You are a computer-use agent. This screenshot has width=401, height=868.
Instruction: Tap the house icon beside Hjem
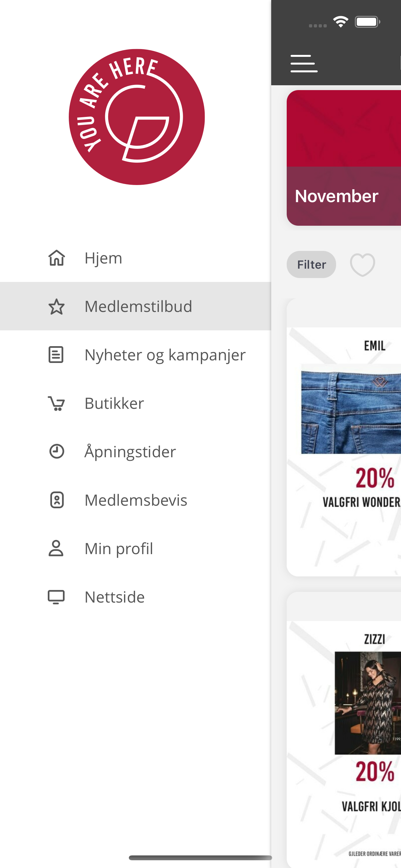[x=57, y=258]
